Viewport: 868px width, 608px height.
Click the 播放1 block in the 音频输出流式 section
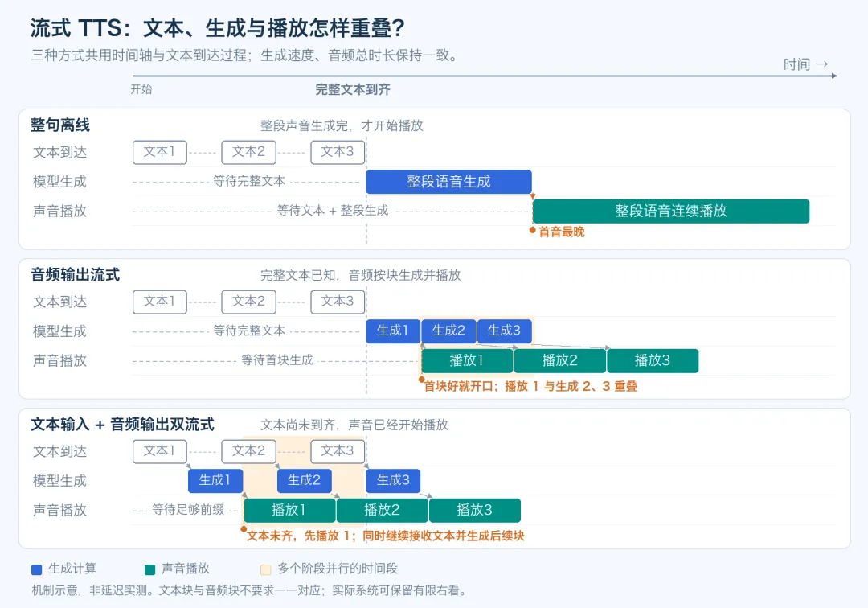click(467, 360)
